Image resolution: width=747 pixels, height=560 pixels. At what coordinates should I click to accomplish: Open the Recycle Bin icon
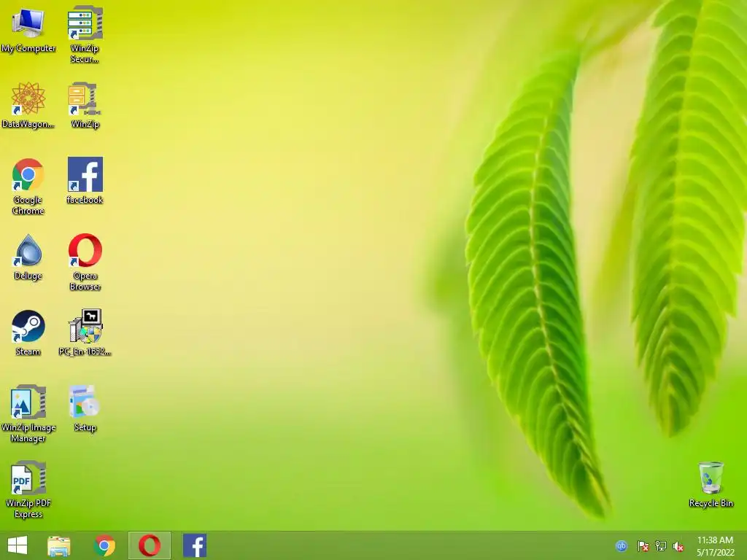click(x=711, y=484)
